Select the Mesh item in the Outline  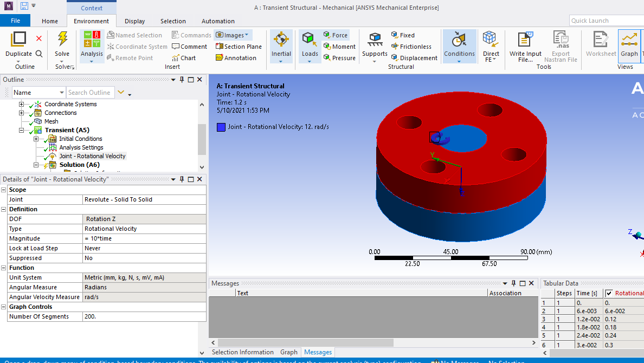click(x=51, y=121)
